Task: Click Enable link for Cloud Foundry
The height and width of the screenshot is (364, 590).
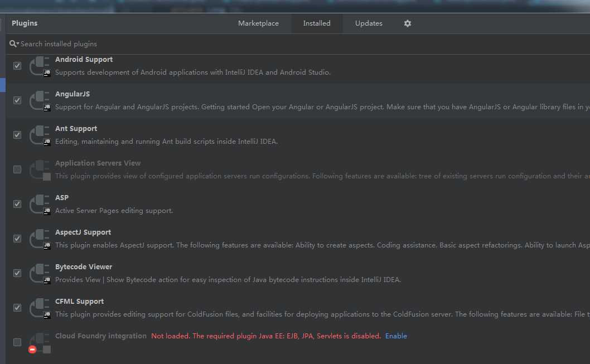Action: pyautogui.click(x=396, y=336)
